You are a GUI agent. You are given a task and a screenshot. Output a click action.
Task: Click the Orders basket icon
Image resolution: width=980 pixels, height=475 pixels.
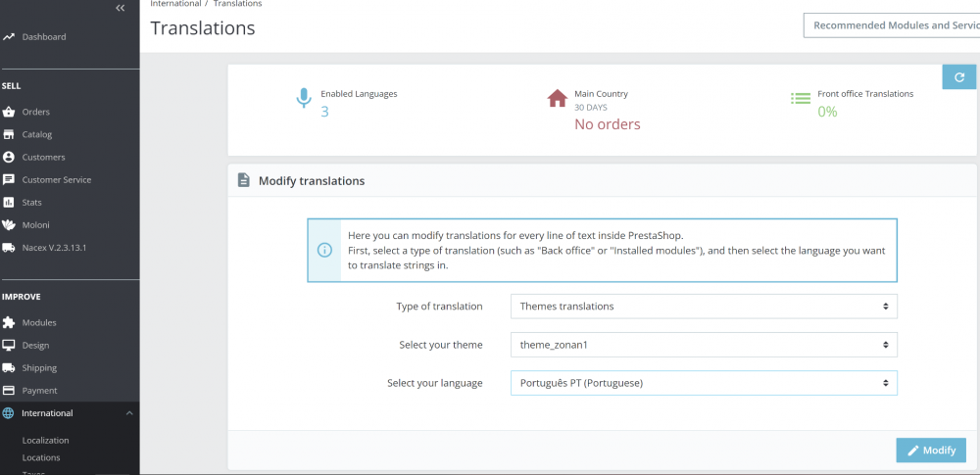(8, 112)
